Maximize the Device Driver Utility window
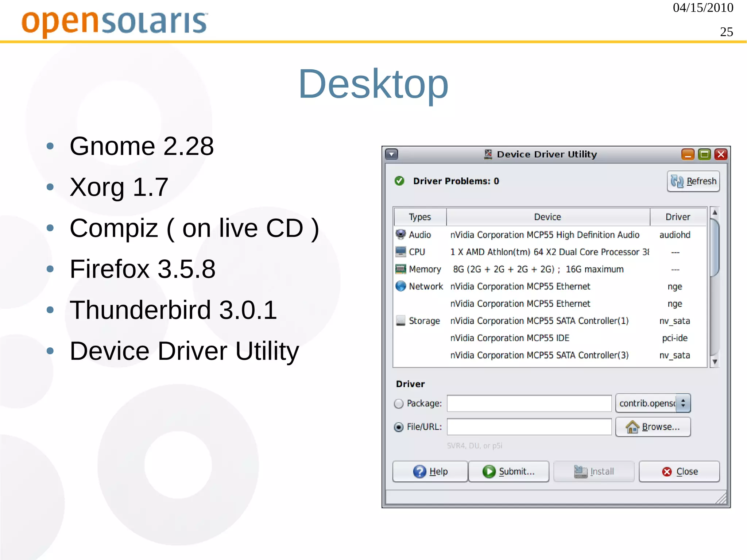The width and height of the screenshot is (747, 560). pyautogui.click(x=705, y=154)
